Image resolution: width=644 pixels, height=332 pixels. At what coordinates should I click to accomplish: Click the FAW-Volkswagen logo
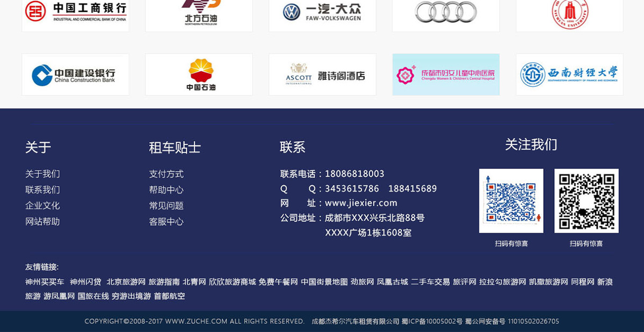322,12
